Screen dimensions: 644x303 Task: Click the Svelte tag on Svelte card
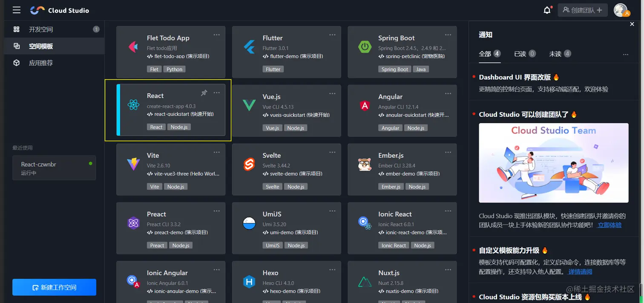[273, 187]
